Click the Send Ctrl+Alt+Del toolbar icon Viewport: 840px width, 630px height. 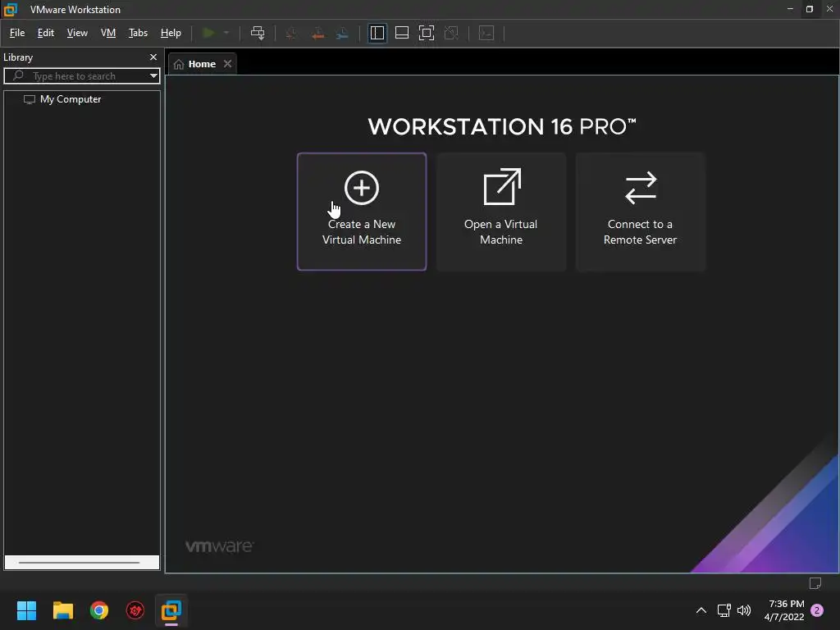258,33
